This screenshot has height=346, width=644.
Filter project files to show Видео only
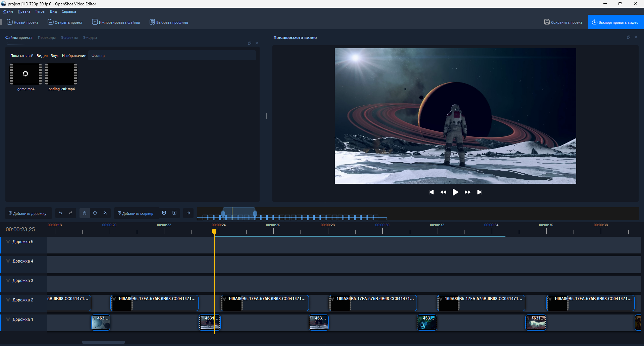(x=42, y=56)
